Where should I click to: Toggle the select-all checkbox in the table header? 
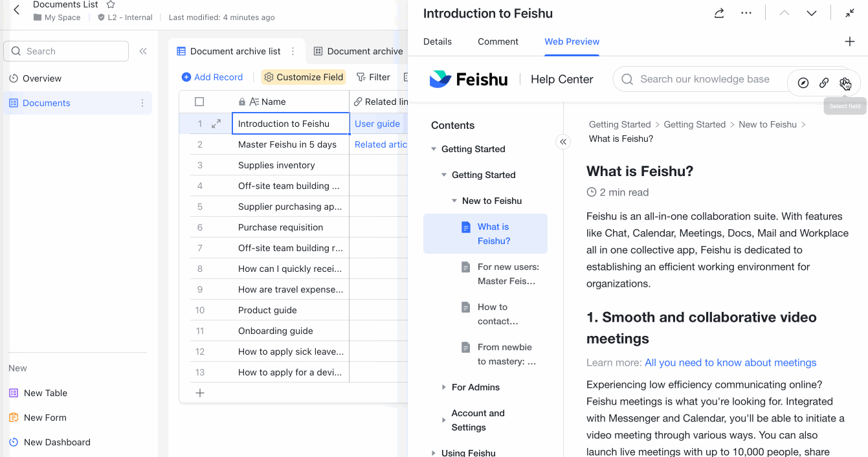(200, 101)
